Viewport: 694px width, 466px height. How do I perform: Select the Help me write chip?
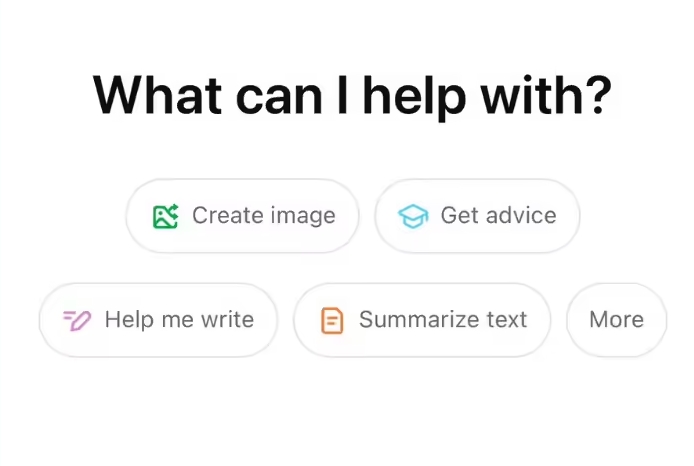point(158,320)
